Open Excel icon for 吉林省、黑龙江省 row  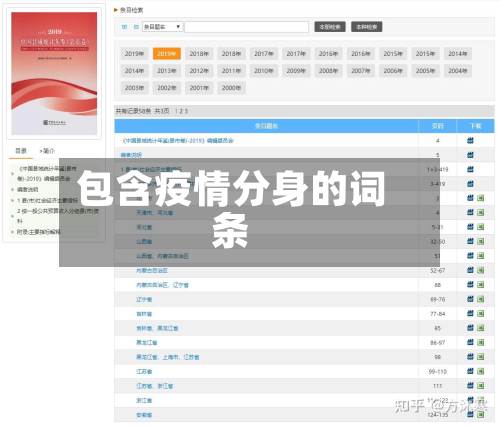click(x=480, y=328)
